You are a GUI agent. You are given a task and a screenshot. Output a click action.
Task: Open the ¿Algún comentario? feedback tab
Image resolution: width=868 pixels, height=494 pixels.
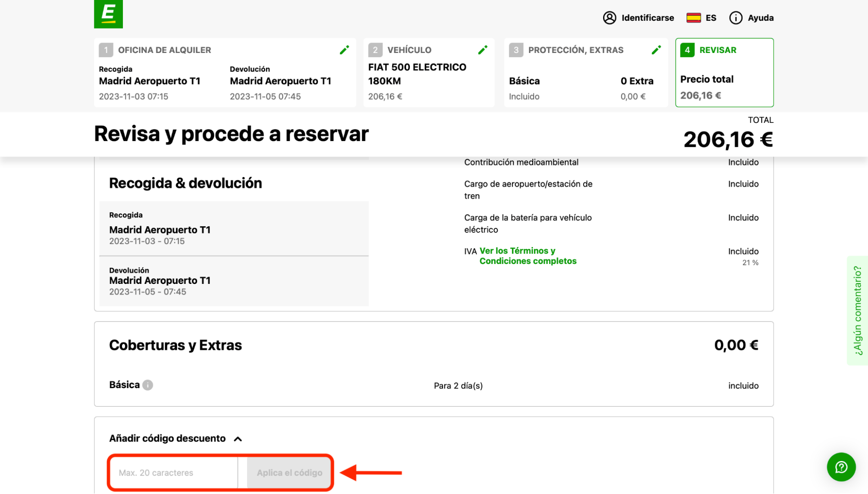pyautogui.click(x=857, y=310)
